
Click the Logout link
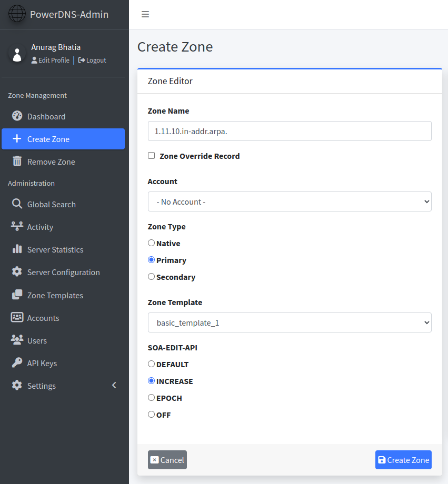tap(92, 60)
